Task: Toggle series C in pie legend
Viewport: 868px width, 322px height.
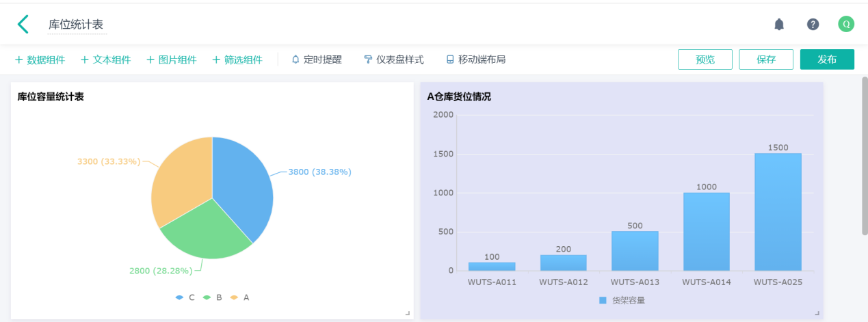Action: [185, 297]
